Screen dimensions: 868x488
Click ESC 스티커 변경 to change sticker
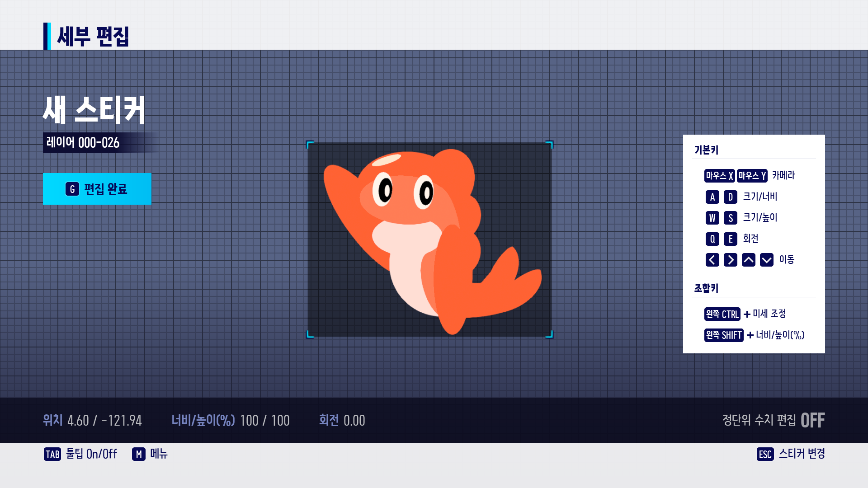[x=791, y=454]
